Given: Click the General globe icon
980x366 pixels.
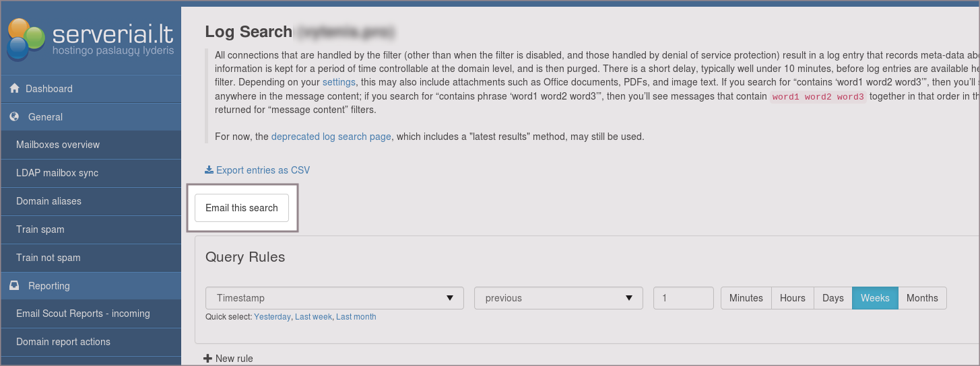Looking at the screenshot, I should [x=14, y=117].
